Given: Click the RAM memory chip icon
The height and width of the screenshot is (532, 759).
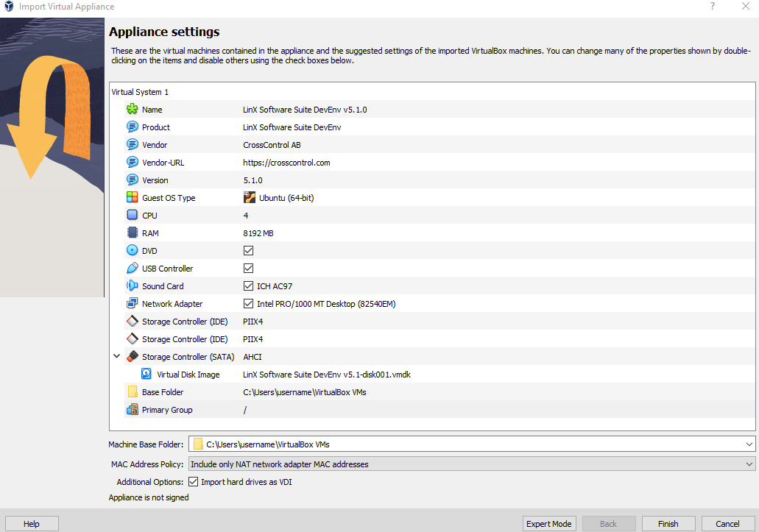Looking at the screenshot, I should [x=133, y=233].
